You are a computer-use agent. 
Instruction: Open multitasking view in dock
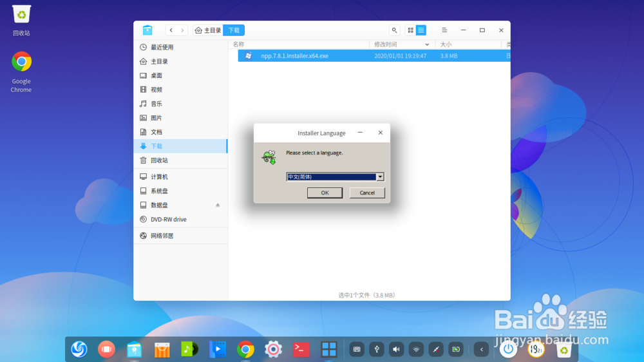[x=328, y=349]
